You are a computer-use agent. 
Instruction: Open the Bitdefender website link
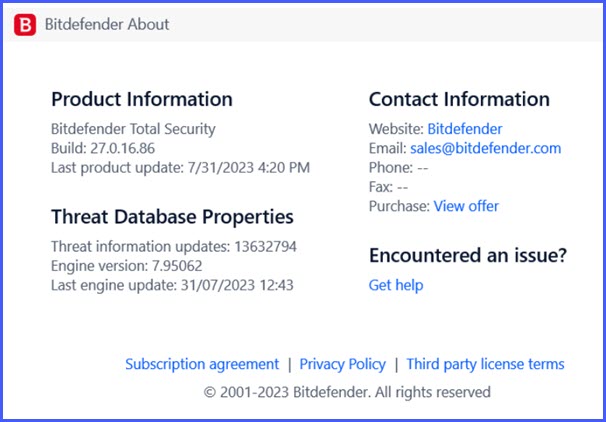coord(464,129)
